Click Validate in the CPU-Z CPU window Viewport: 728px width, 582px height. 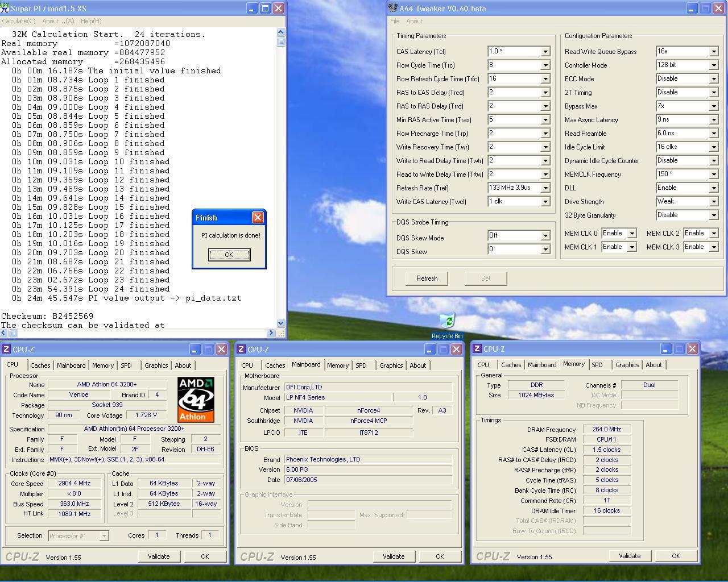159,556
